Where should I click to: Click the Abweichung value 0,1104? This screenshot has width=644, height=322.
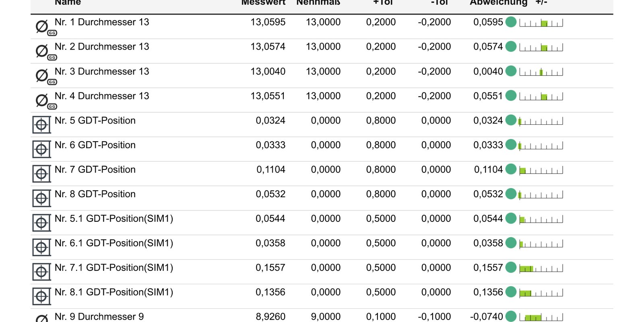point(488,170)
